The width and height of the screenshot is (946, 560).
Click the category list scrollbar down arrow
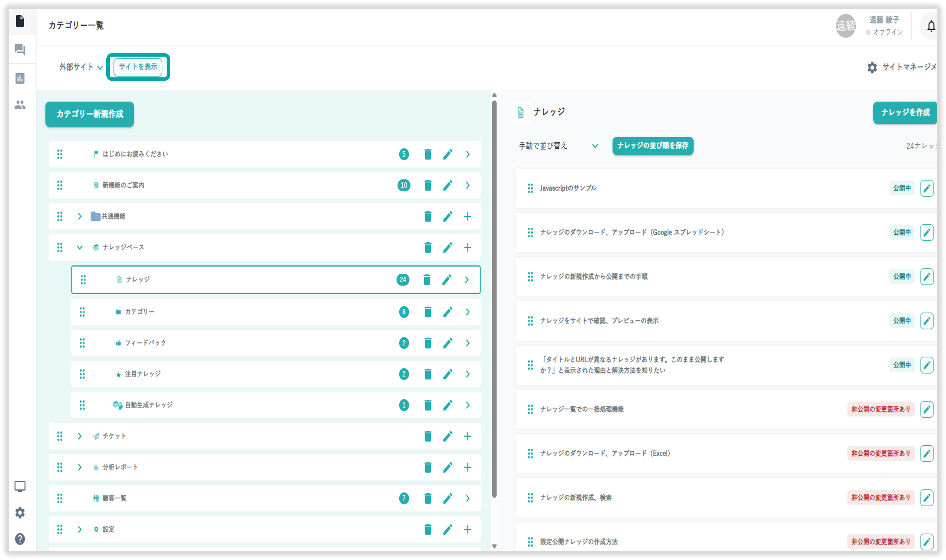click(x=494, y=547)
